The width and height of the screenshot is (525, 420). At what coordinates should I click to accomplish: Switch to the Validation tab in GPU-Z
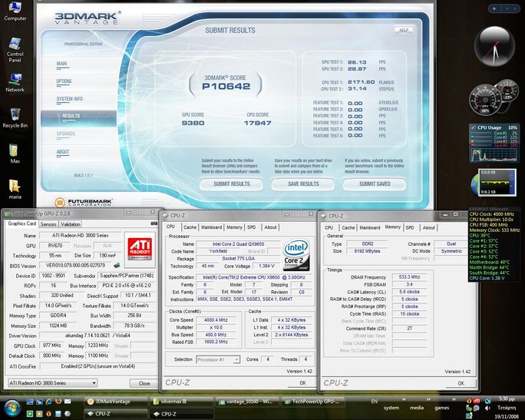click(71, 224)
